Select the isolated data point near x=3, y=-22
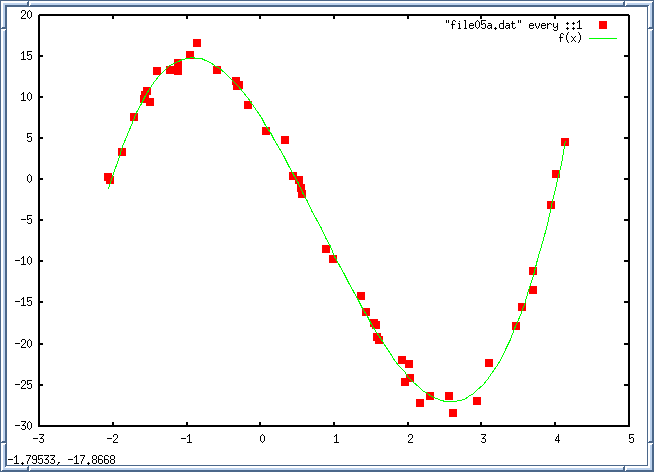 coord(489,363)
